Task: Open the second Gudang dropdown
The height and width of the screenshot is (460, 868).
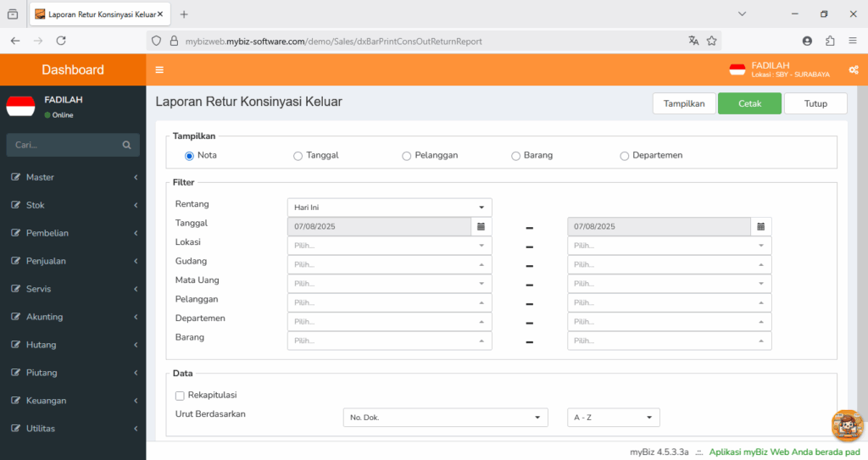Action: (670, 264)
